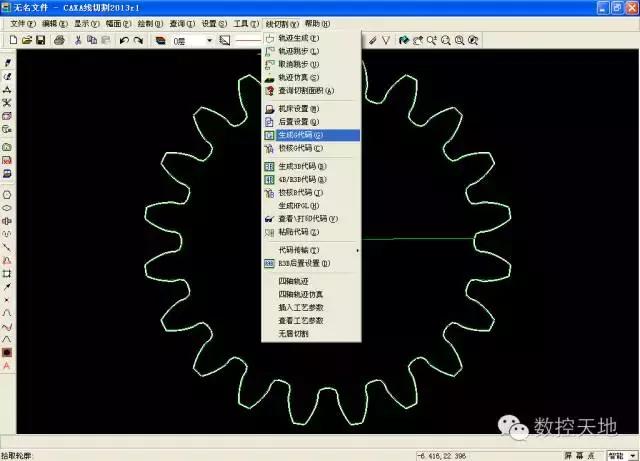Viewport: 640px width, 461px height.
Task: Open 后置设置 from the menu
Action: click(x=311, y=122)
